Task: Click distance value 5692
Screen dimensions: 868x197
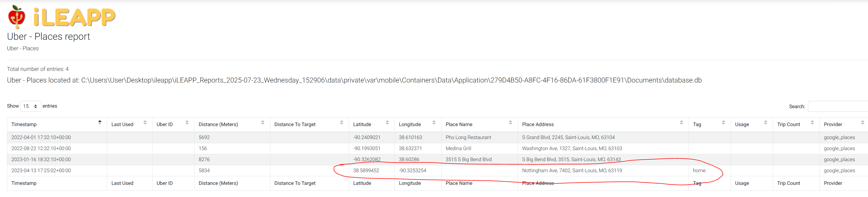Action: (x=204, y=137)
